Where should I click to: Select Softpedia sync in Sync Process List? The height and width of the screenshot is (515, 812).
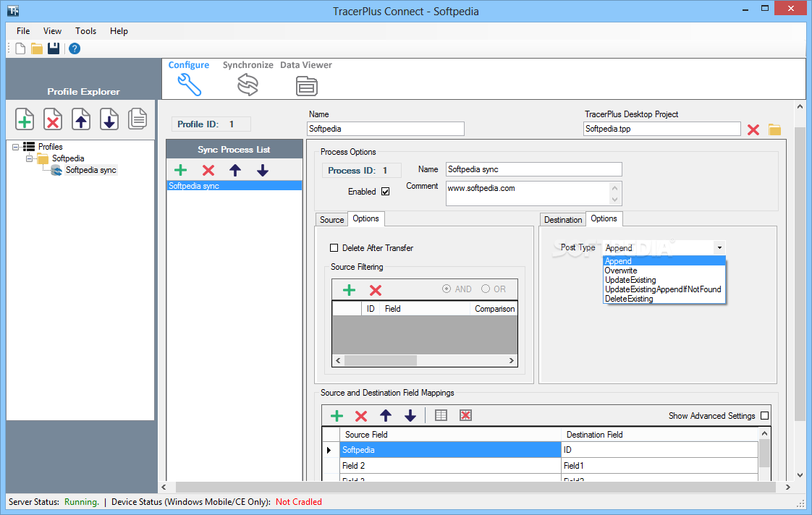coord(234,186)
